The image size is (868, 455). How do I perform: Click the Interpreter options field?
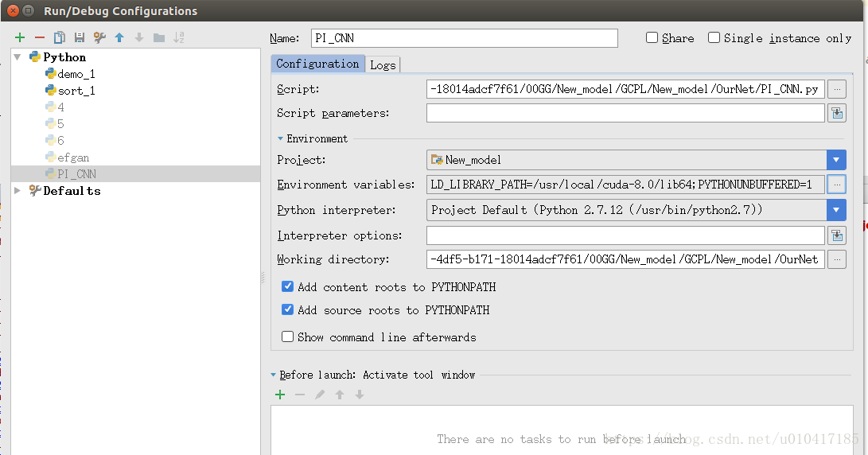coord(625,235)
